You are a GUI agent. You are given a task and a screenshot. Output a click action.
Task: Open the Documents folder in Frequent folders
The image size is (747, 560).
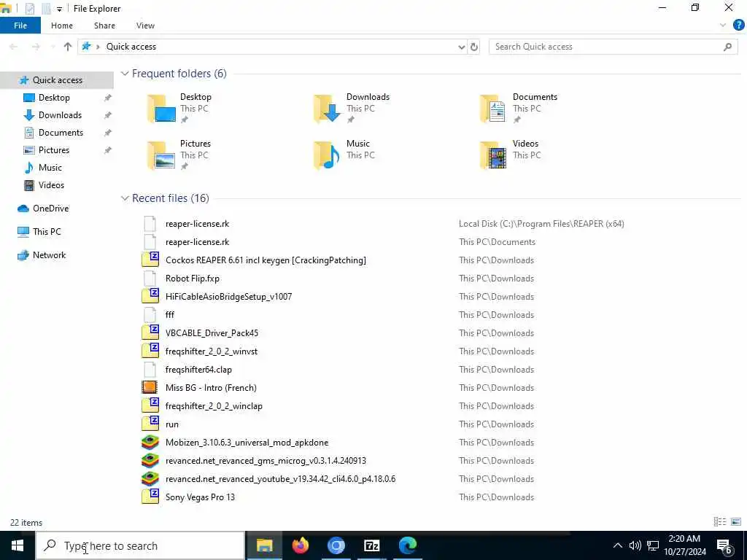click(x=519, y=108)
